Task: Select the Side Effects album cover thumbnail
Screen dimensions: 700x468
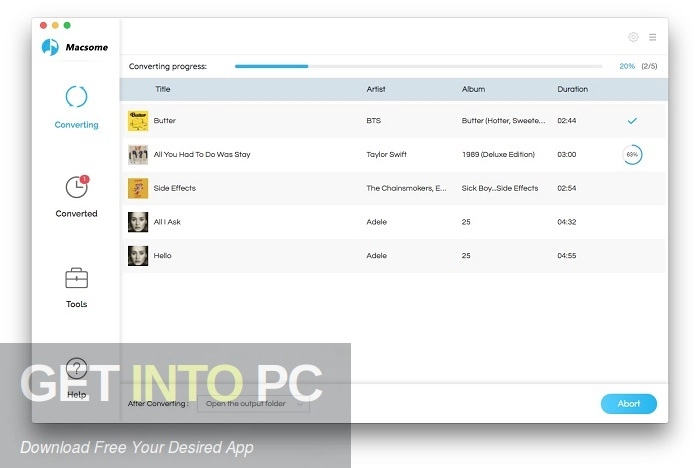Action: (138, 188)
